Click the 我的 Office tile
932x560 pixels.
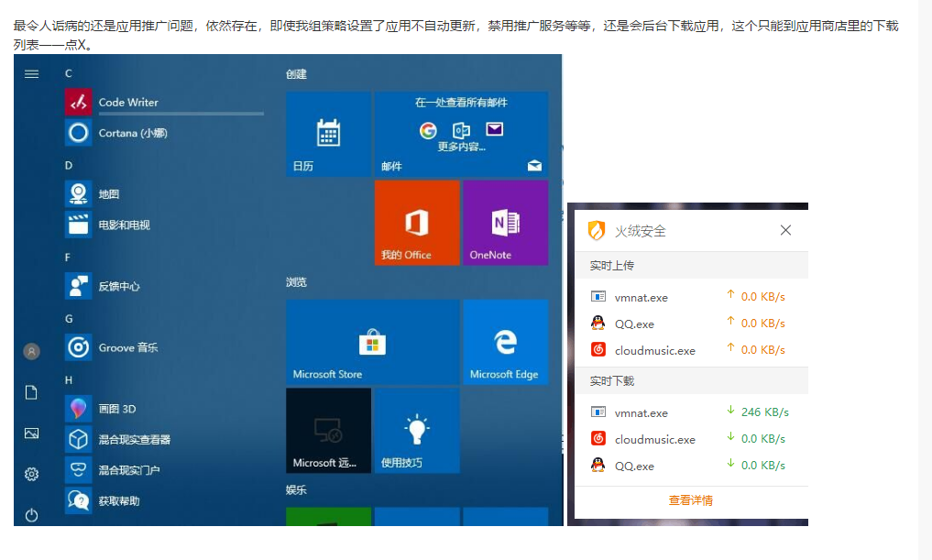416,223
